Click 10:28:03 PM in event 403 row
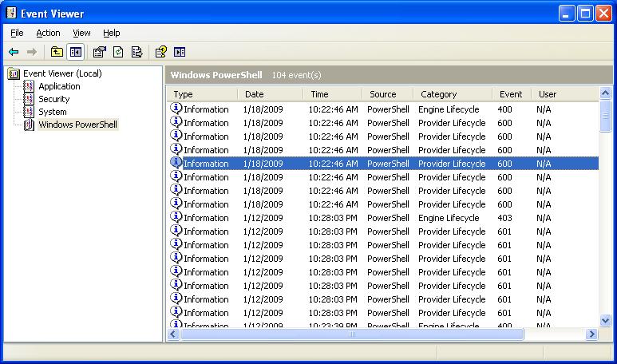 coord(333,218)
